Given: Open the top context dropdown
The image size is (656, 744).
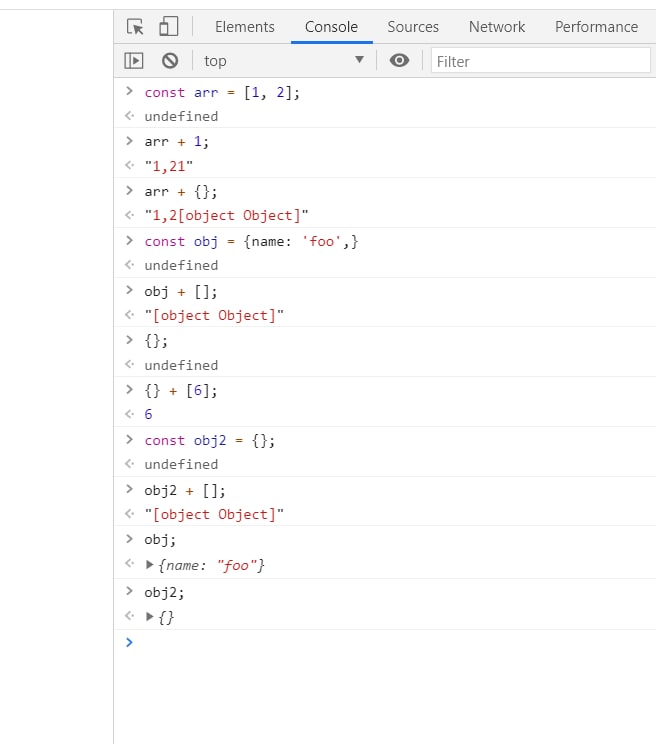Looking at the screenshot, I should [x=284, y=61].
